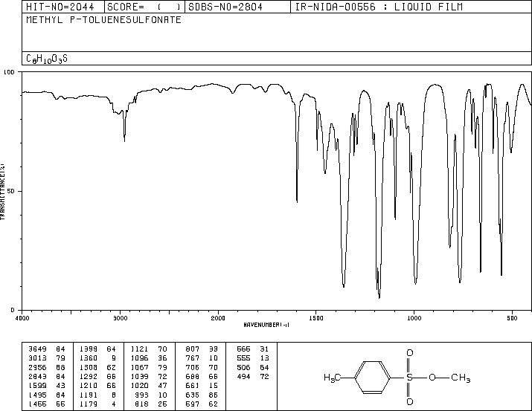Click the vertical TRANSMITTANCE axis title

(x=2, y=192)
